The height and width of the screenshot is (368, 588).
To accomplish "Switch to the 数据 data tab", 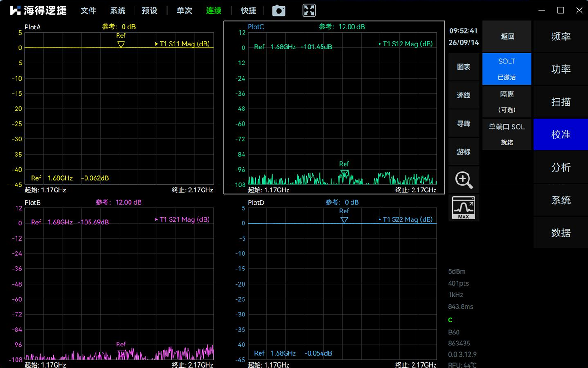I will click(x=560, y=233).
